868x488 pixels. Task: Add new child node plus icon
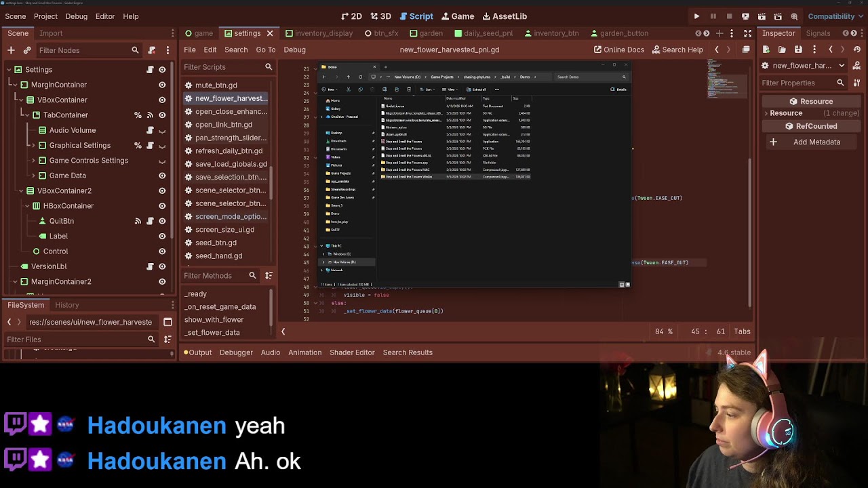pos(11,50)
